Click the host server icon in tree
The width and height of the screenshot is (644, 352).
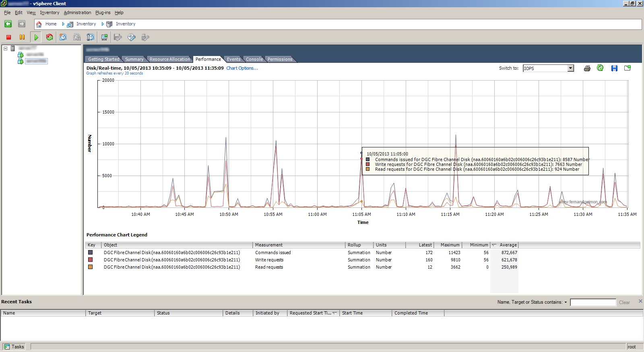click(x=13, y=48)
